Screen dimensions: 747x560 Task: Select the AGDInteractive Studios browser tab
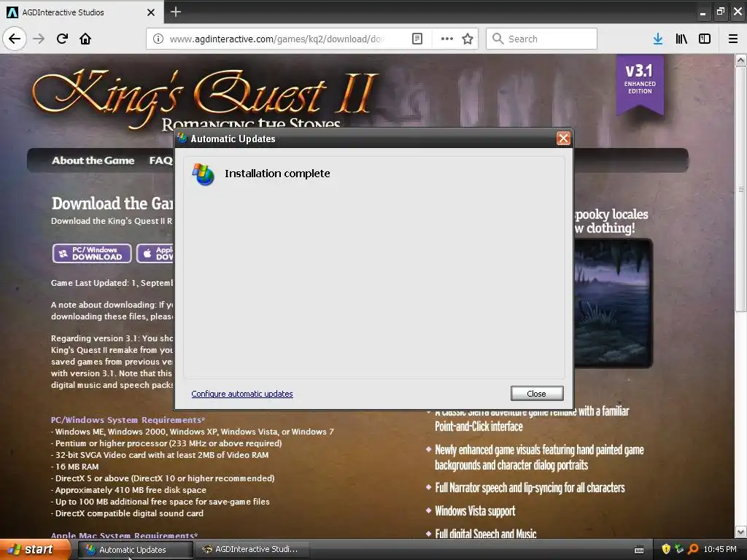82,12
